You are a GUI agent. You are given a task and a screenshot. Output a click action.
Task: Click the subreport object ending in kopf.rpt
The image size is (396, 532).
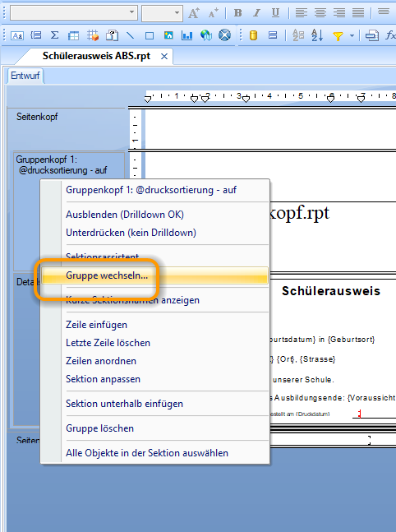[x=300, y=214]
